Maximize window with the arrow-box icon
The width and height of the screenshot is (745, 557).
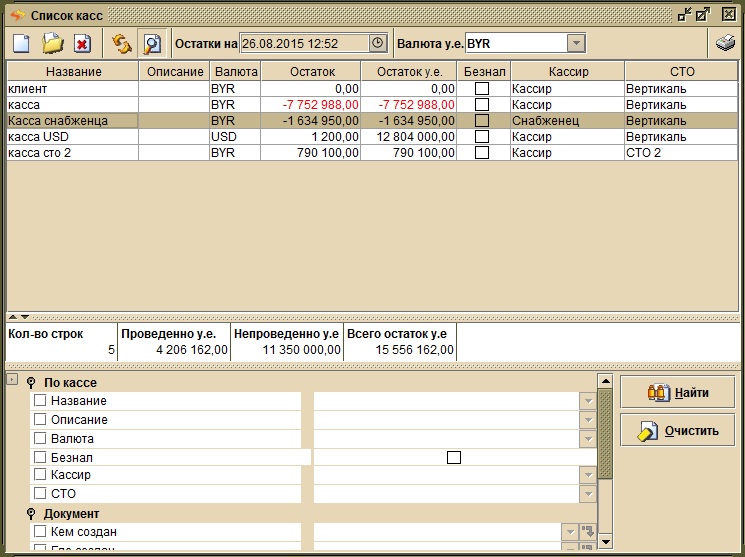point(703,15)
